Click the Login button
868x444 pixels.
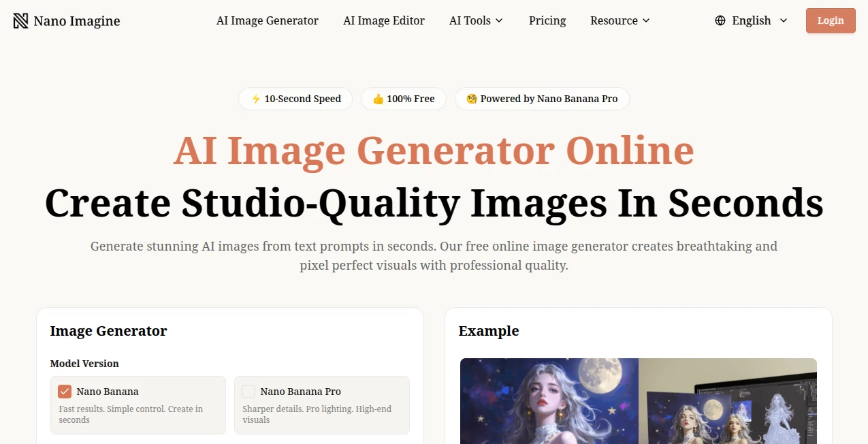click(x=830, y=20)
